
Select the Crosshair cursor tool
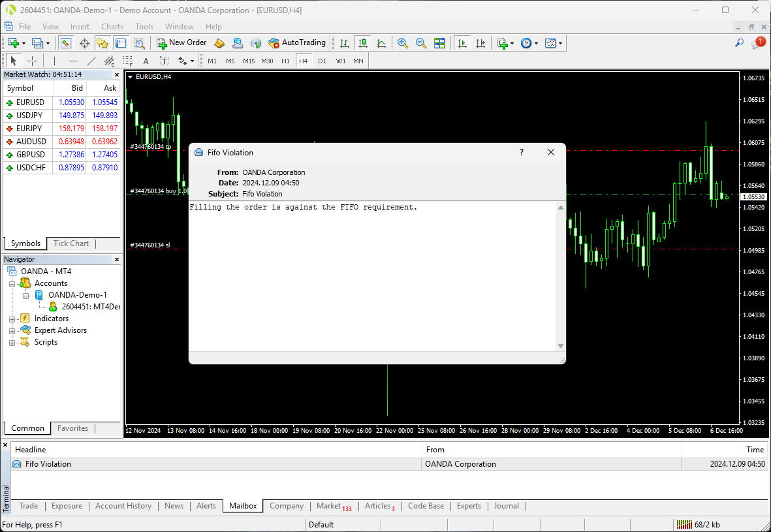[x=32, y=61]
